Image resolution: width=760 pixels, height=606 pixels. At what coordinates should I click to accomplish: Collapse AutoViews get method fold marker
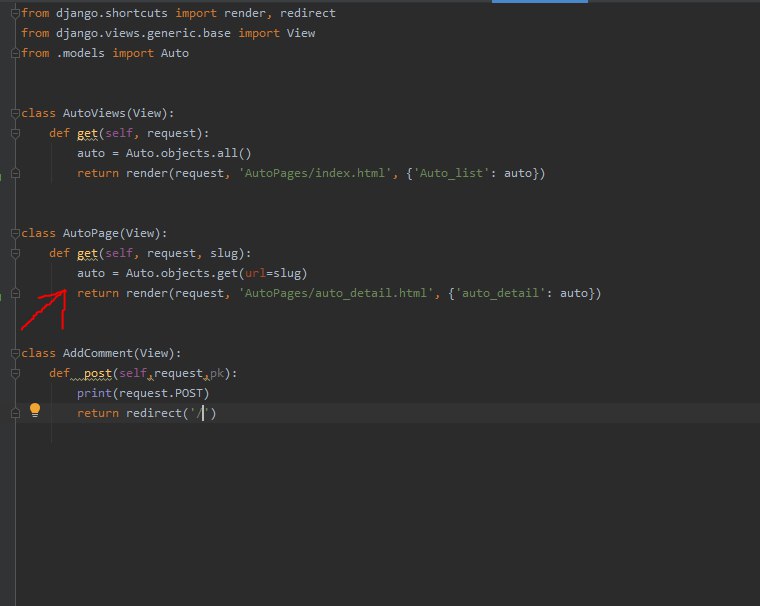(16, 133)
